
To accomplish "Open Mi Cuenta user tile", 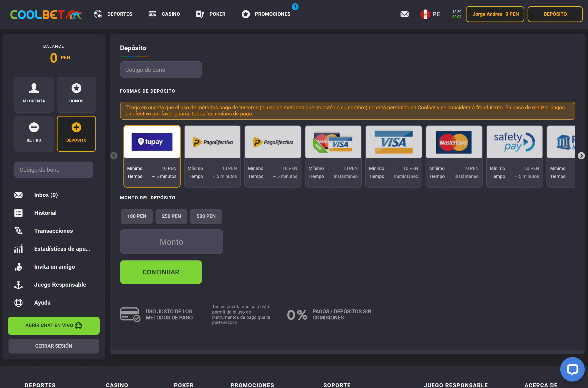I will [34, 94].
